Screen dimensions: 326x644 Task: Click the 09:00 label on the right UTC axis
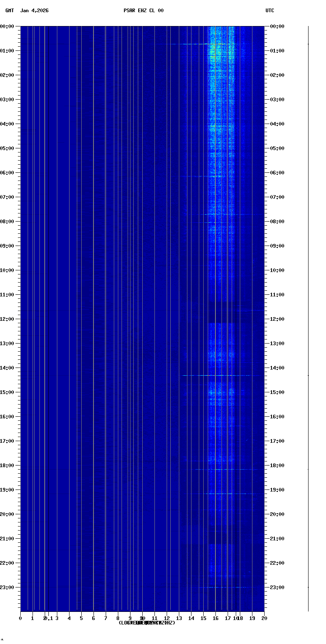277,246
